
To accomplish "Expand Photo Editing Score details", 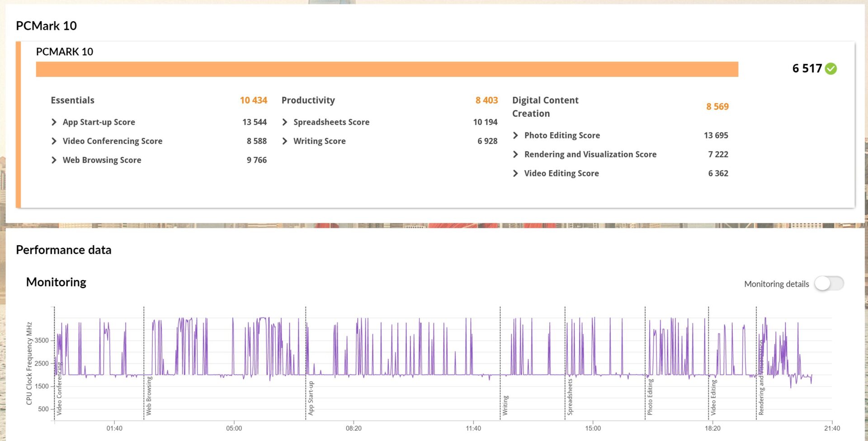I will 516,135.
